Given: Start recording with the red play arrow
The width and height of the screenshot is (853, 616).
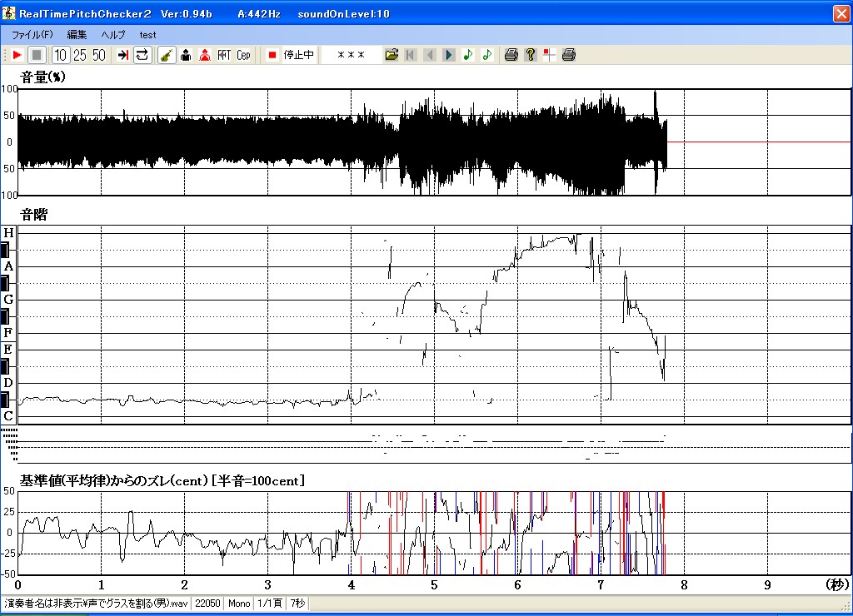Looking at the screenshot, I should [17, 55].
